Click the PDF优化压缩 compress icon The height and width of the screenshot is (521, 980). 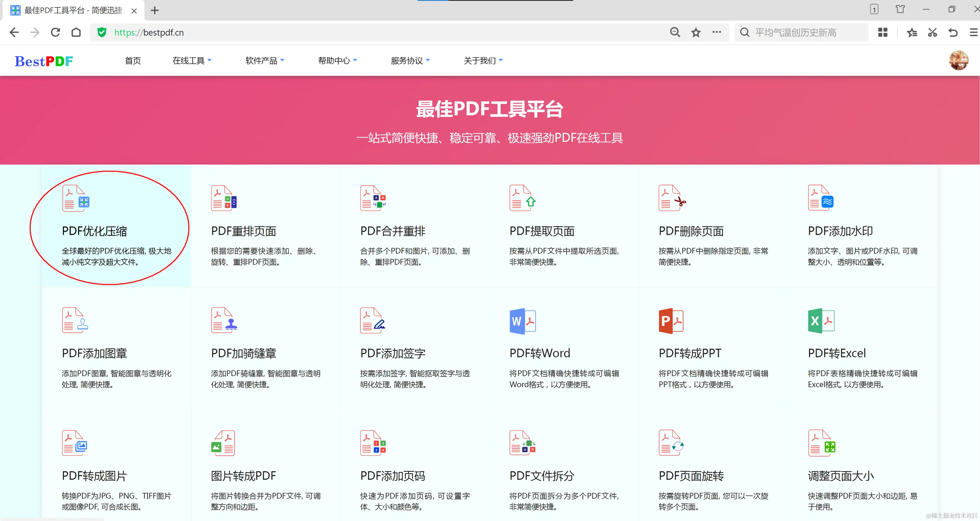point(76,198)
